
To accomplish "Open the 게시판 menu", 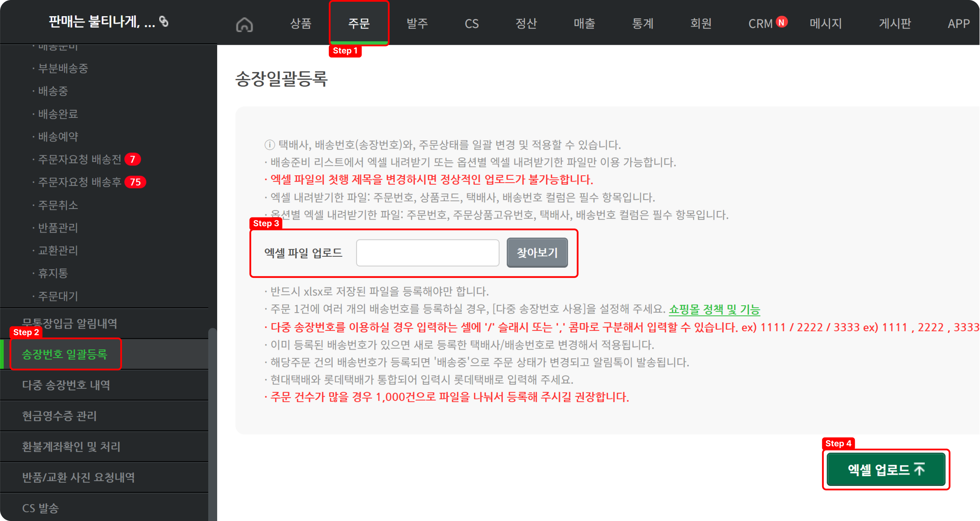I will coord(895,23).
